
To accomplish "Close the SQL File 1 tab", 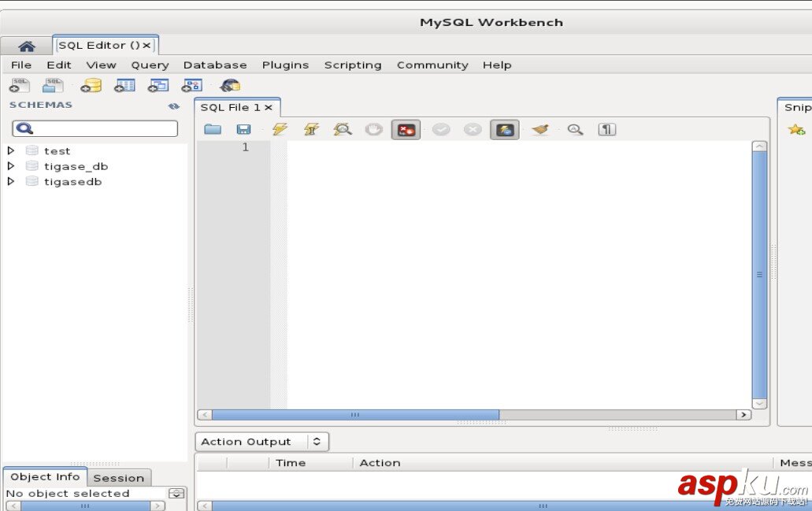I will pos(268,107).
